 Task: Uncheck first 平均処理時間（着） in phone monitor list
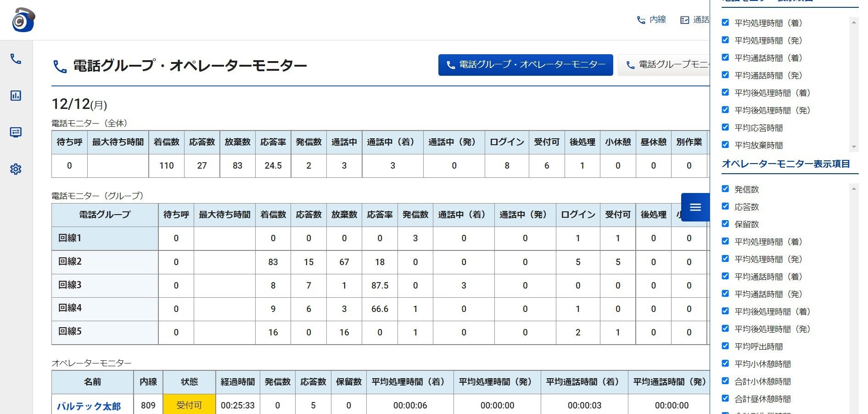(725, 22)
